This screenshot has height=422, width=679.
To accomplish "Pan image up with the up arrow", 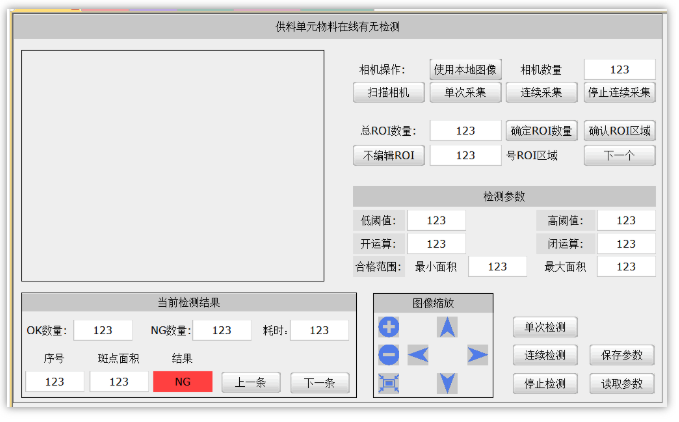I will 447,327.
